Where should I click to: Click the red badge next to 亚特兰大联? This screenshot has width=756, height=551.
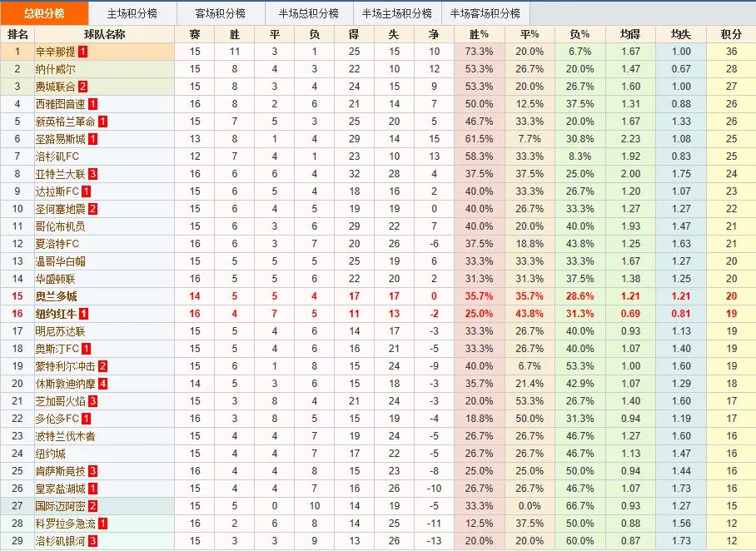point(93,174)
